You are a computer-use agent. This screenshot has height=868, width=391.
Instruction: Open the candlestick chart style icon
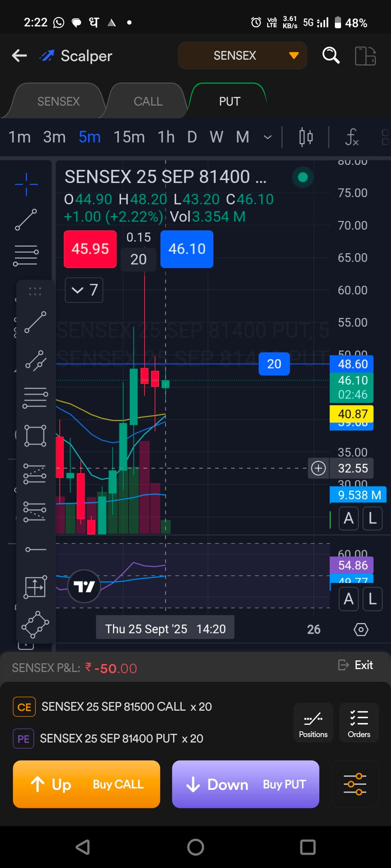306,137
